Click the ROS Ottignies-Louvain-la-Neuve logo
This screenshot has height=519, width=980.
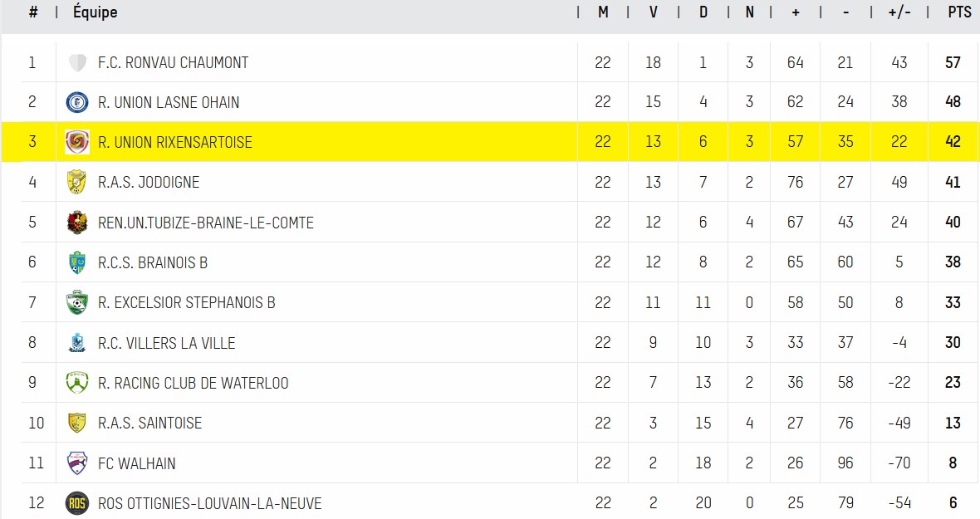[x=77, y=502]
